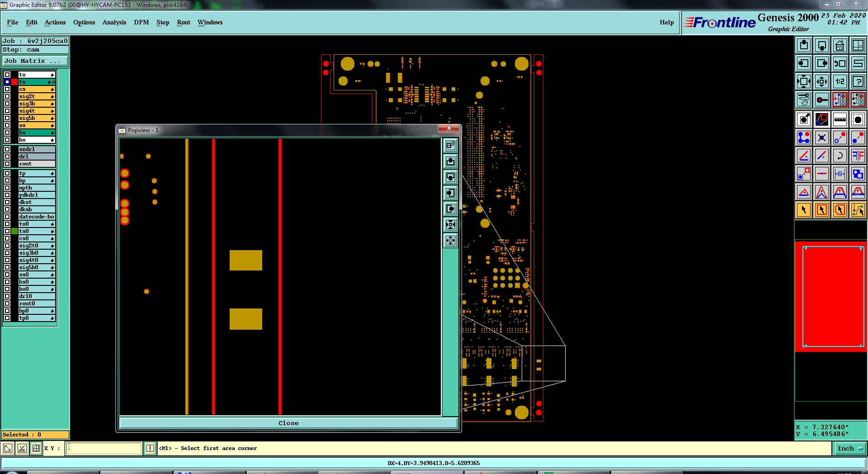
Task: Click the Help menu link
Action: [666, 22]
